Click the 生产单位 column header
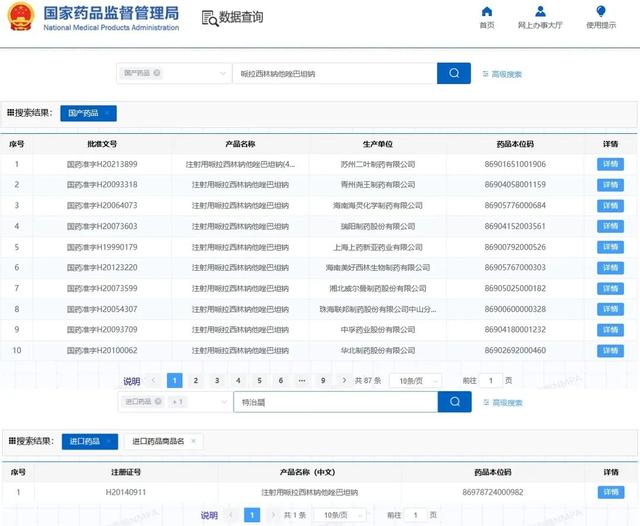Viewport: 640px width, 526px height. tap(378, 144)
